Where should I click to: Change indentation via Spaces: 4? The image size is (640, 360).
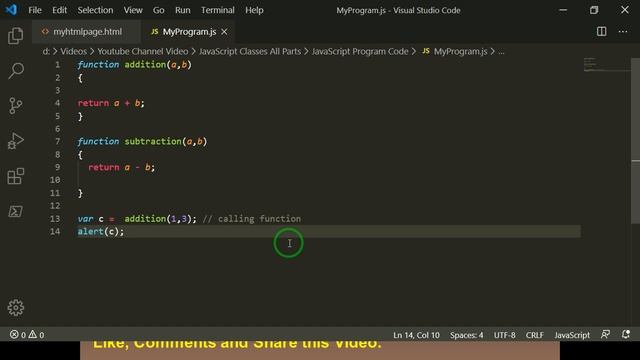tap(467, 335)
